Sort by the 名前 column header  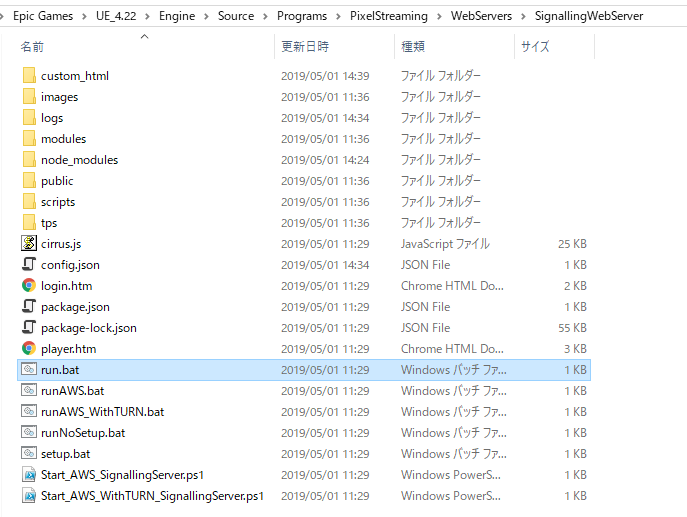[x=32, y=46]
